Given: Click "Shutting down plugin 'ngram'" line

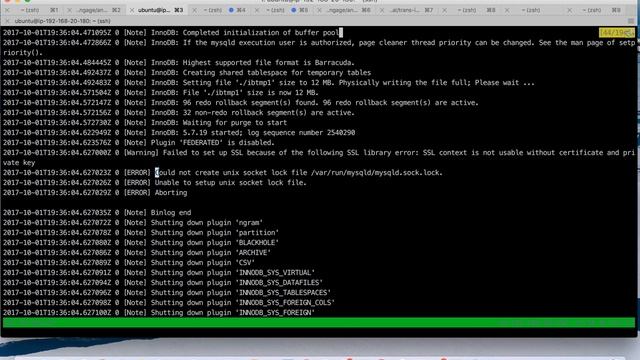Looking at the screenshot, I should pyautogui.click(x=133, y=222).
